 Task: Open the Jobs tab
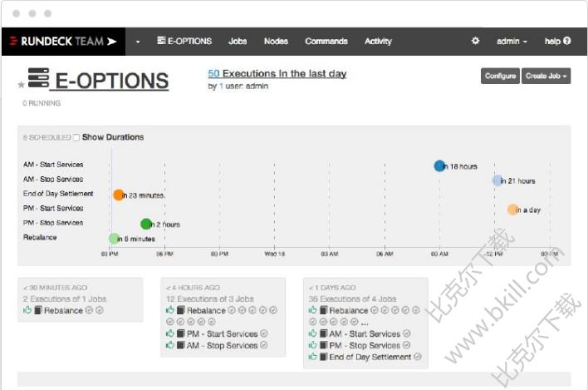238,41
